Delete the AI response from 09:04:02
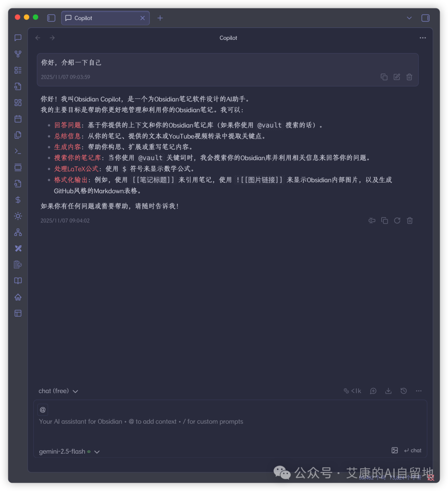Image resolution: width=448 pixels, height=491 pixels. (x=409, y=221)
